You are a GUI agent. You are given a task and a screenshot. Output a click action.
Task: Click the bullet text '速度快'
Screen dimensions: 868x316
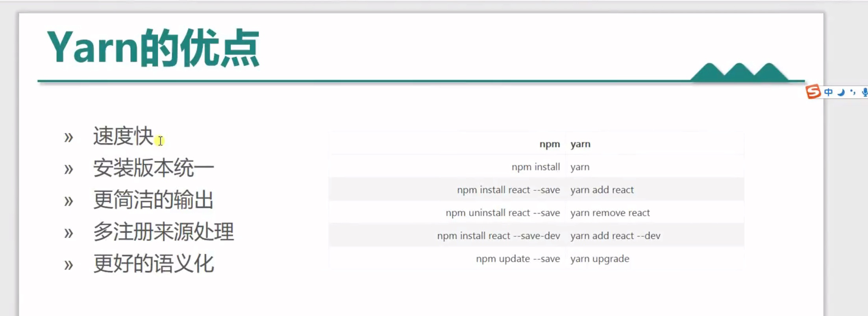123,136
